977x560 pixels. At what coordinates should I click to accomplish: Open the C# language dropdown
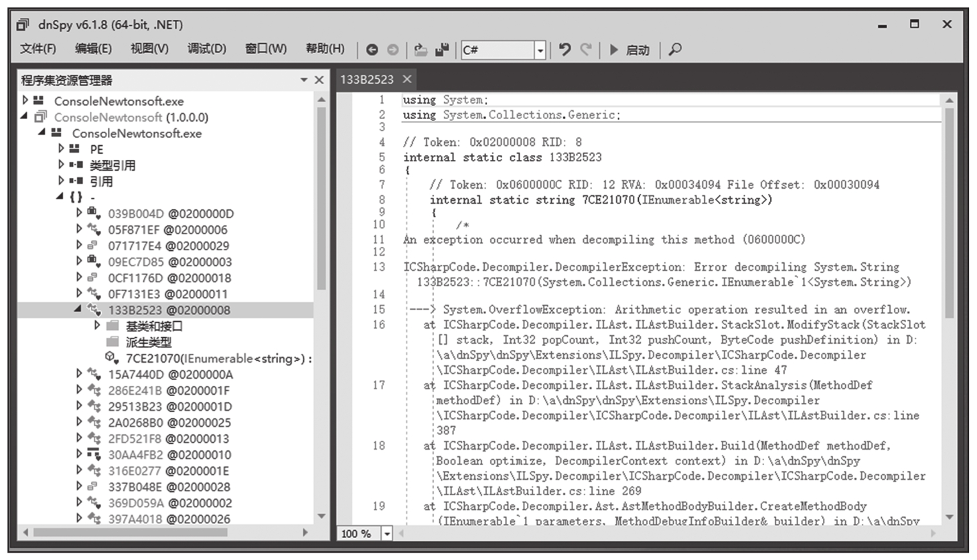tap(540, 50)
